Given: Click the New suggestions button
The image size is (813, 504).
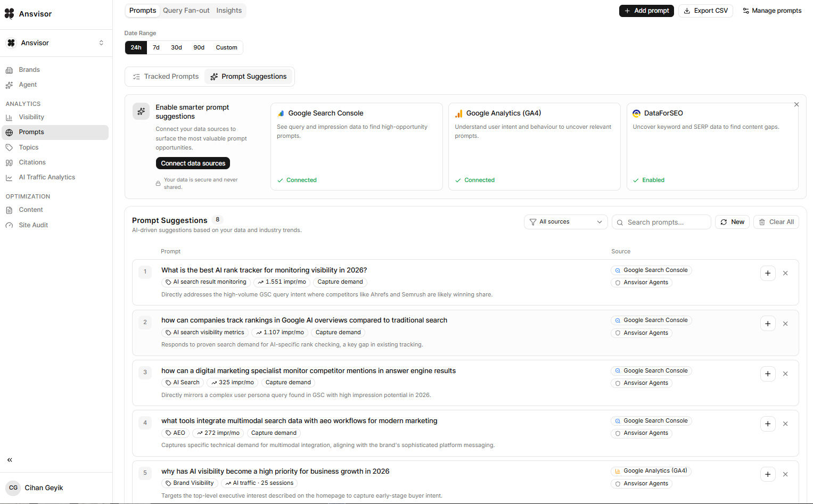Looking at the screenshot, I should click(732, 222).
